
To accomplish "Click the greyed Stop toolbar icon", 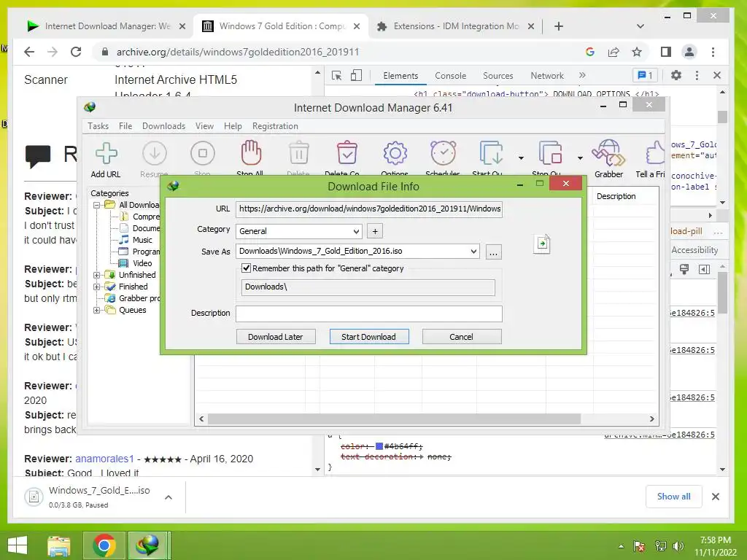I will pos(203,153).
